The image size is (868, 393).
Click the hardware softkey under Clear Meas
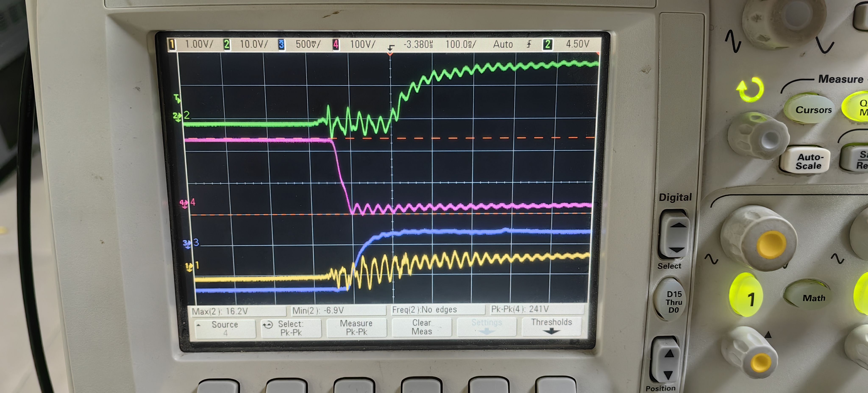tap(421, 385)
